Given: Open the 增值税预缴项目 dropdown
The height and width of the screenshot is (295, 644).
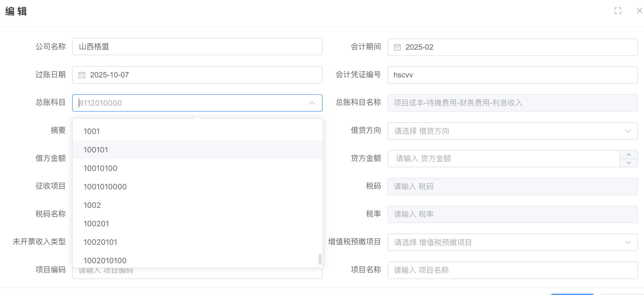Looking at the screenshot, I should point(627,242).
